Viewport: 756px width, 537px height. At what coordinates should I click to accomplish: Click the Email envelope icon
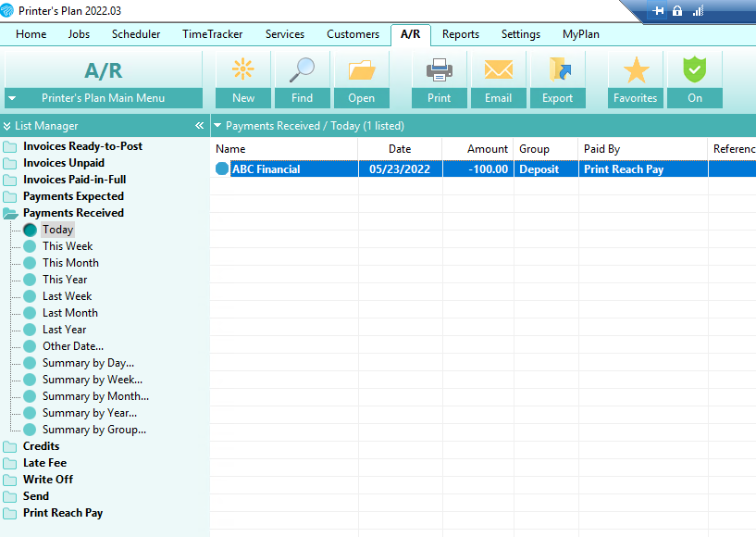[x=499, y=70]
